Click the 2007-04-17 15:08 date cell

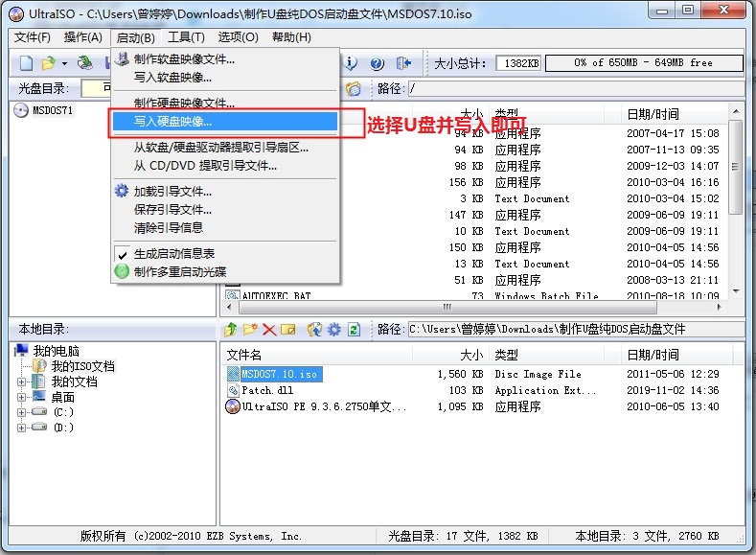(x=673, y=133)
